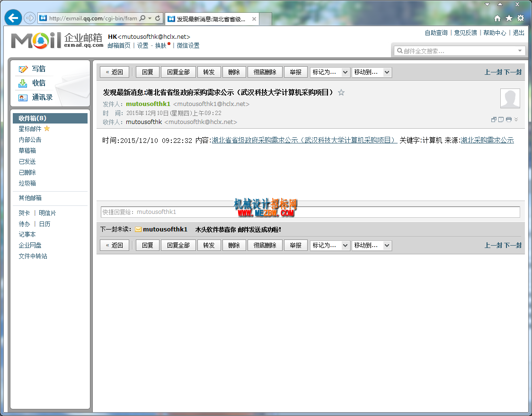Open 记事本 in the sidebar
This screenshot has width=532, height=416.
[27, 234]
